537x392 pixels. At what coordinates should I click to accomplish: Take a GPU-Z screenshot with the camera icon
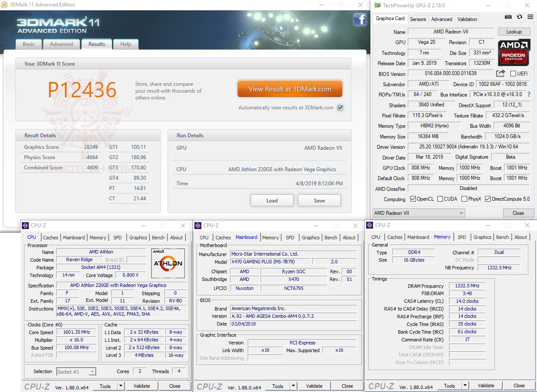pos(508,17)
